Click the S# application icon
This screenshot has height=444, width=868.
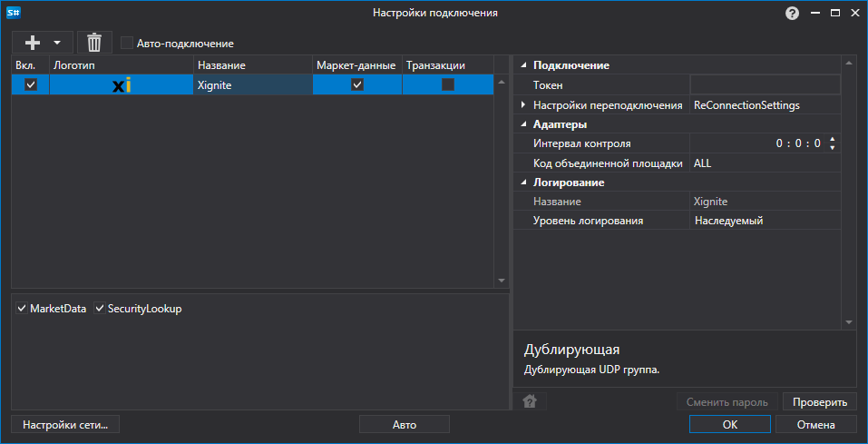[x=13, y=12]
